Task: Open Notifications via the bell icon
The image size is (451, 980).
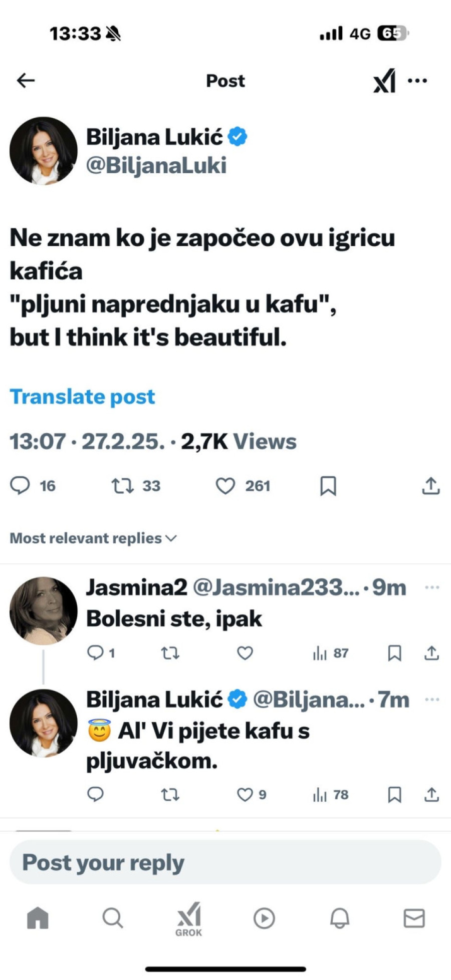Action: pos(340,919)
